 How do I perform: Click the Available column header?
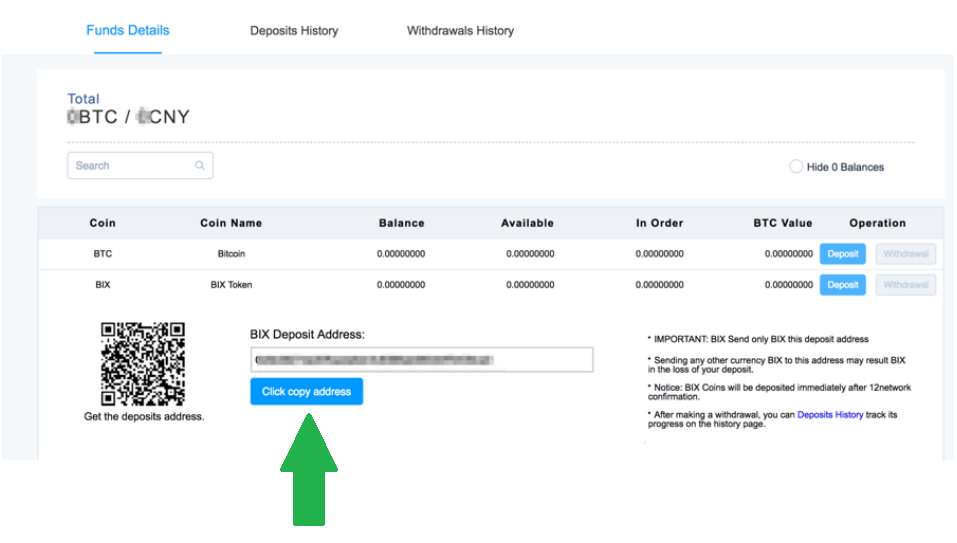[527, 223]
